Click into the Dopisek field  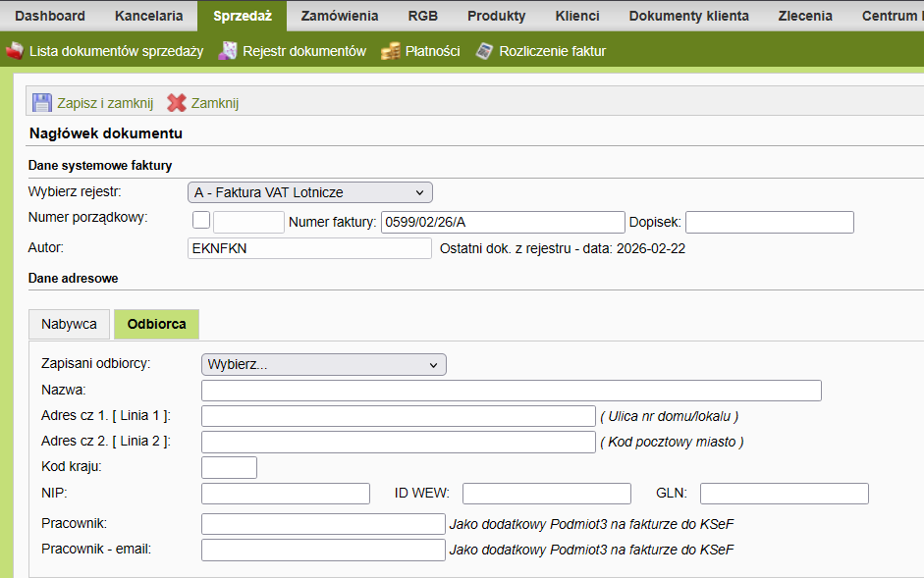[x=769, y=222]
